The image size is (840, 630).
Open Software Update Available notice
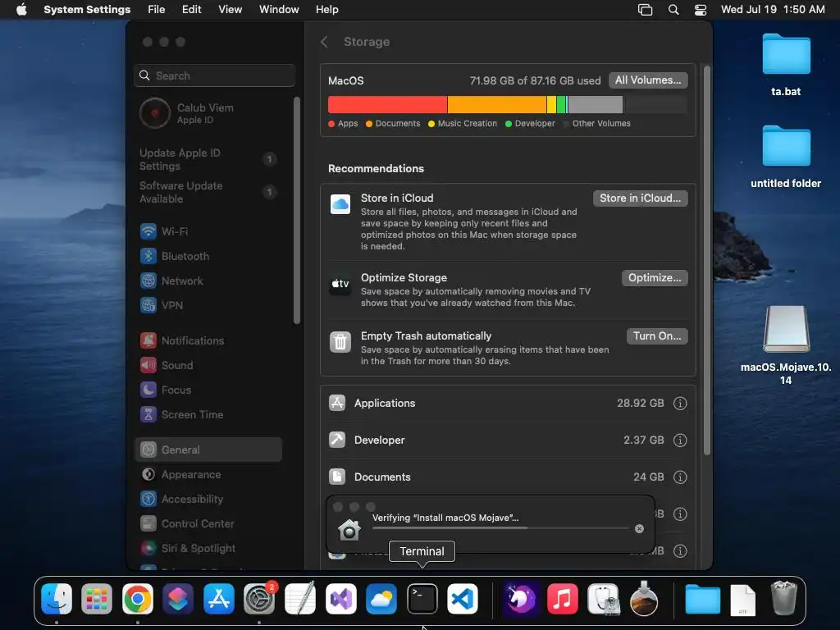pos(208,192)
